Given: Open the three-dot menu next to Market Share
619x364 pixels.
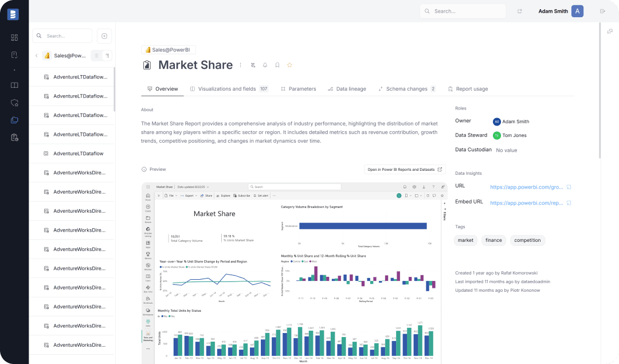Looking at the screenshot, I should [x=241, y=65].
